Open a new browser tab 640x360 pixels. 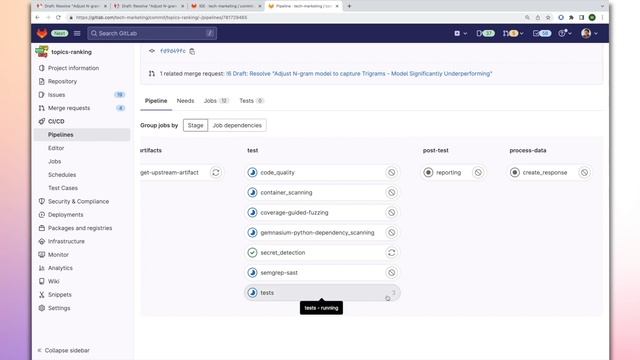(x=349, y=6)
